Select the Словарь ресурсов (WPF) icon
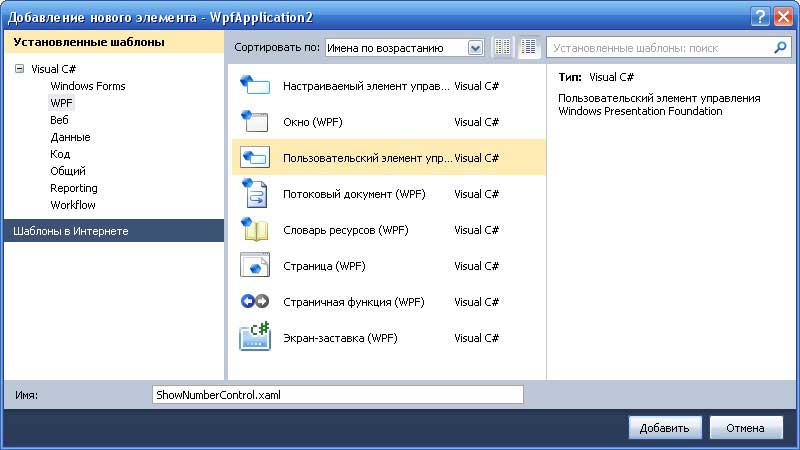 coord(255,230)
